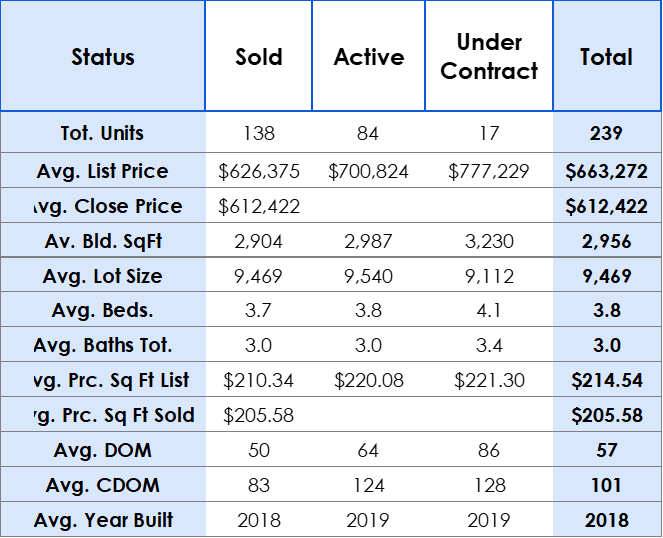Click the Status header cell
The width and height of the screenshot is (663, 538).
[x=103, y=57]
